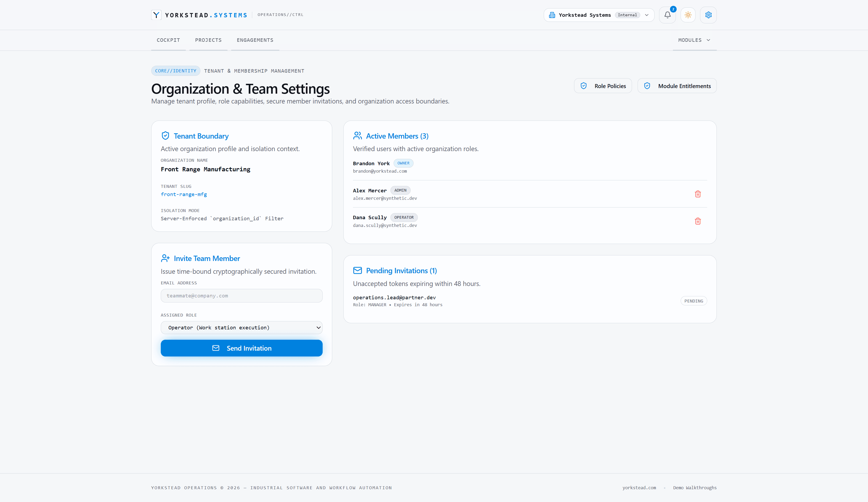Click the Front Range Manufacturing organization name
This screenshot has width=868, height=502.
205,169
